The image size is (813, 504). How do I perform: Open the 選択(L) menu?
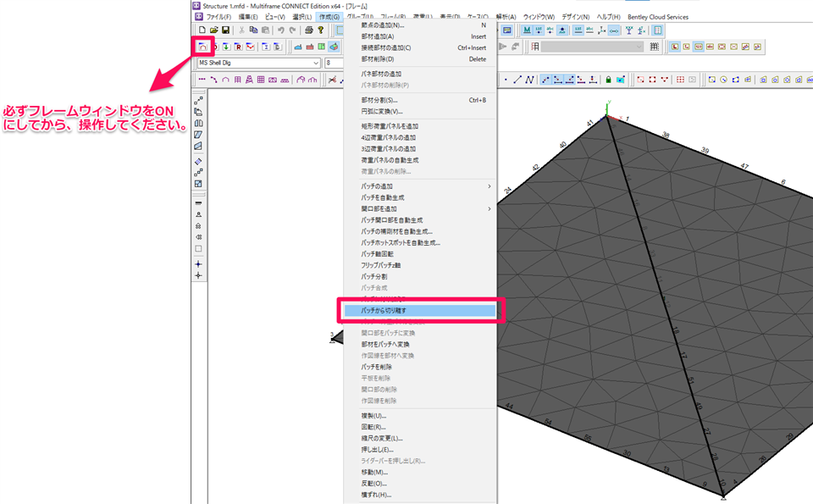[301, 17]
